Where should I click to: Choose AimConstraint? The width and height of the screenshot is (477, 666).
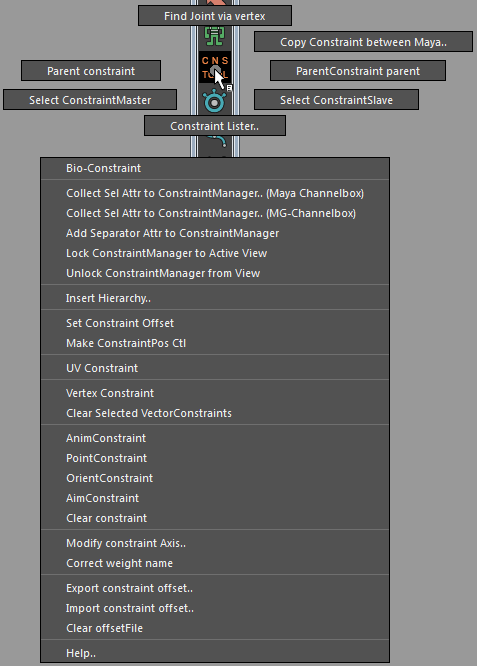coord(215,498)
